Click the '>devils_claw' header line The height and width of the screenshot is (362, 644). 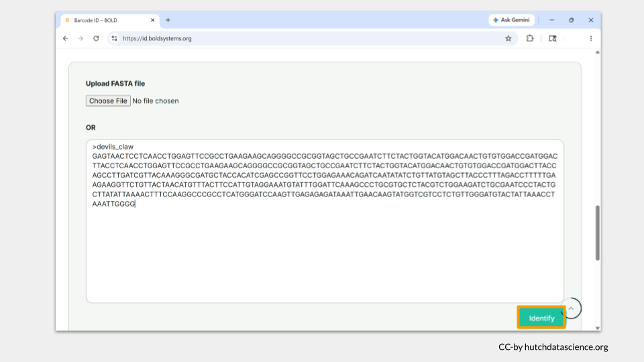[113, 147]
